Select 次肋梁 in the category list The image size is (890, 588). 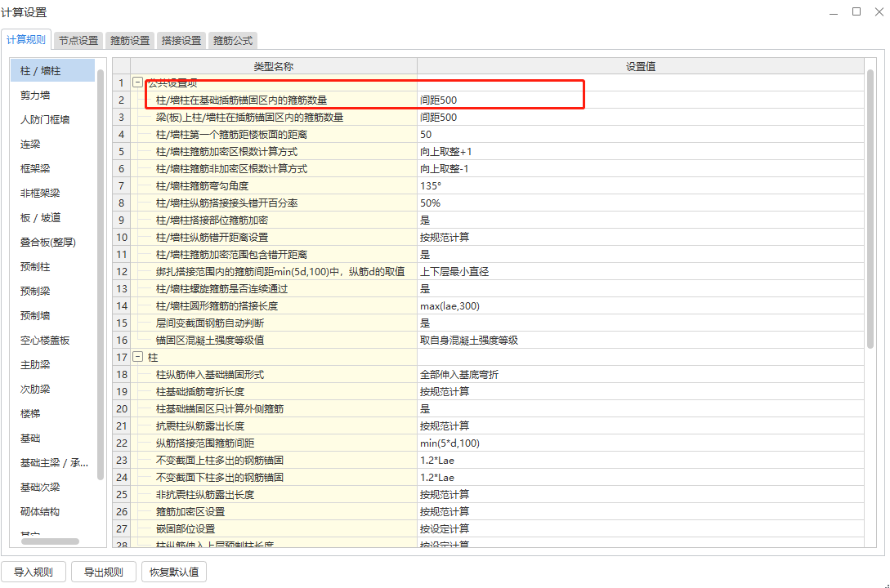[53, 389]
